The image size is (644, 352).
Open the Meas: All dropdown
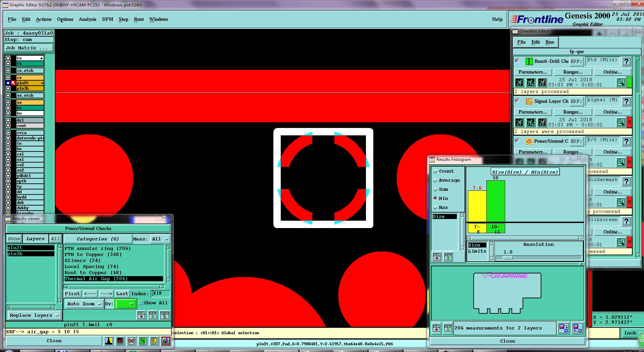click(160, 239)
